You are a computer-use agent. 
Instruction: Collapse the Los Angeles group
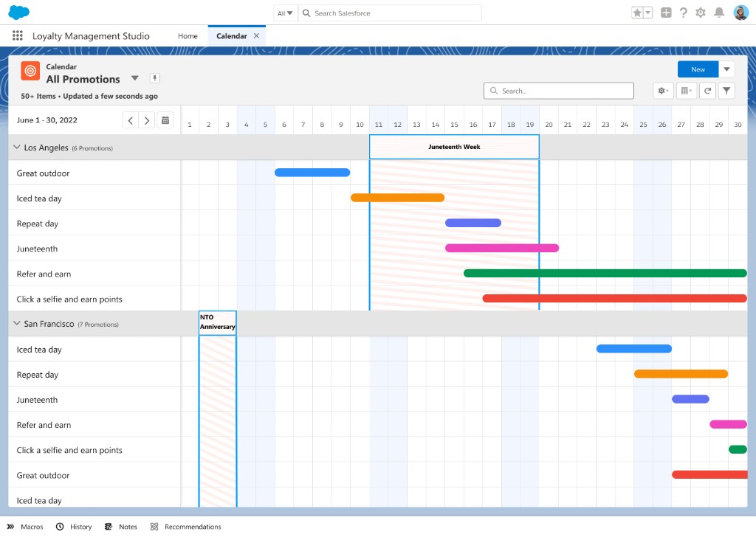(x=16, y=148)
